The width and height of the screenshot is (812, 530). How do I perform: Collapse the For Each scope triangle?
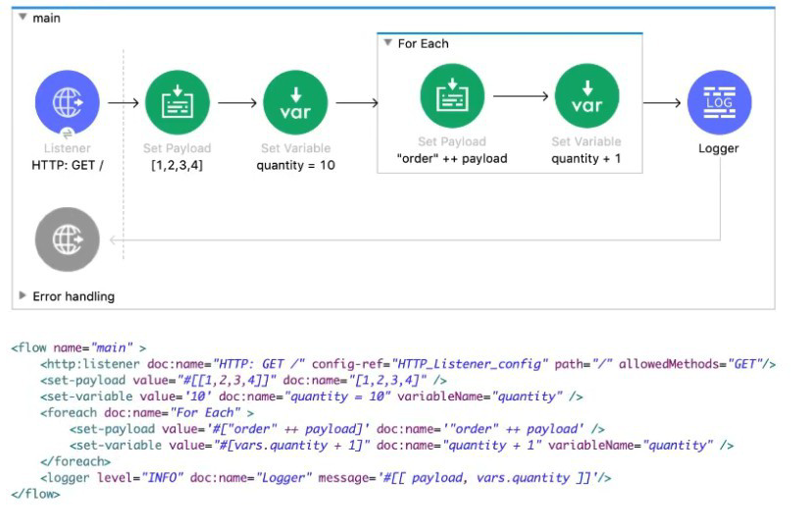[x=387, y=43]
